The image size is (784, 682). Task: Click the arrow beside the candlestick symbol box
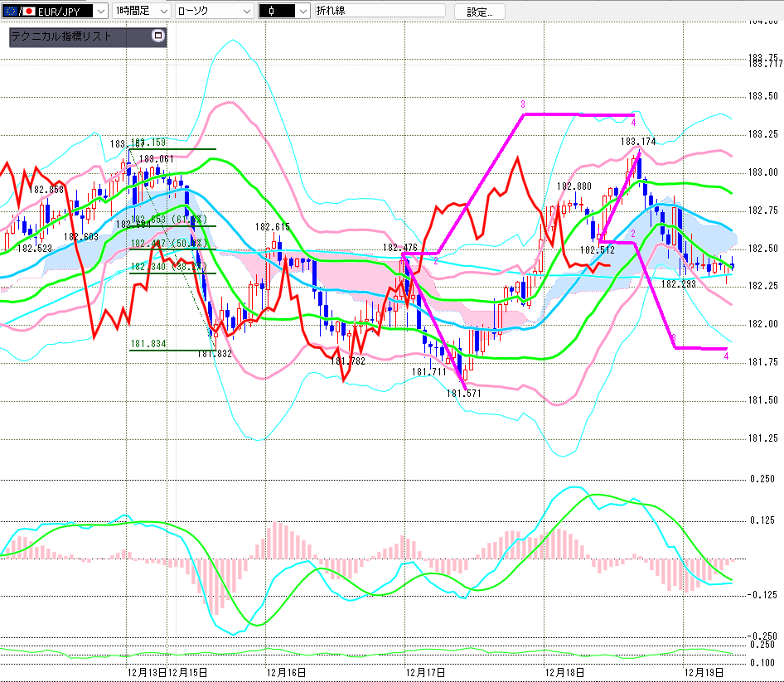(302, 11)
